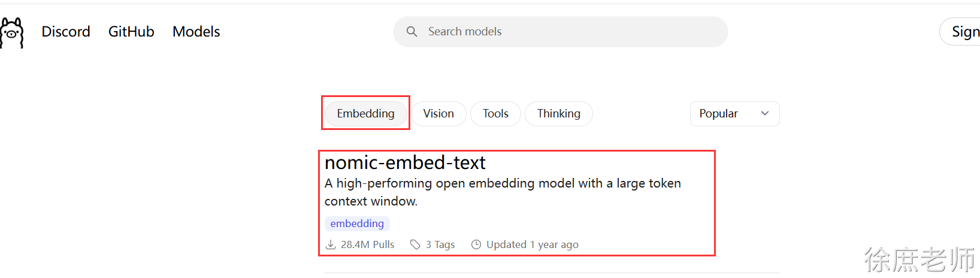
Task: Toggle the Vision filter
Action: [438, 114]
